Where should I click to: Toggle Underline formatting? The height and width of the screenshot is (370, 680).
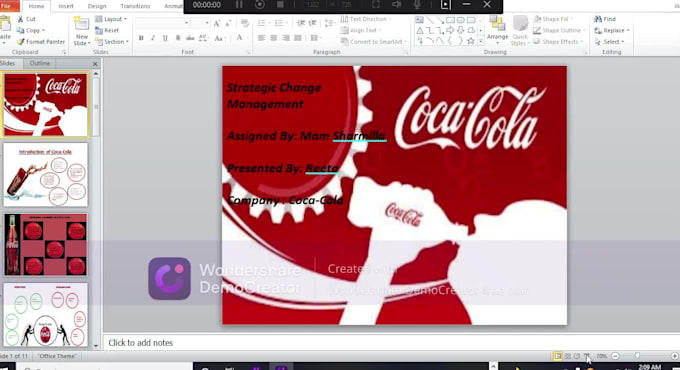[165, 38]
